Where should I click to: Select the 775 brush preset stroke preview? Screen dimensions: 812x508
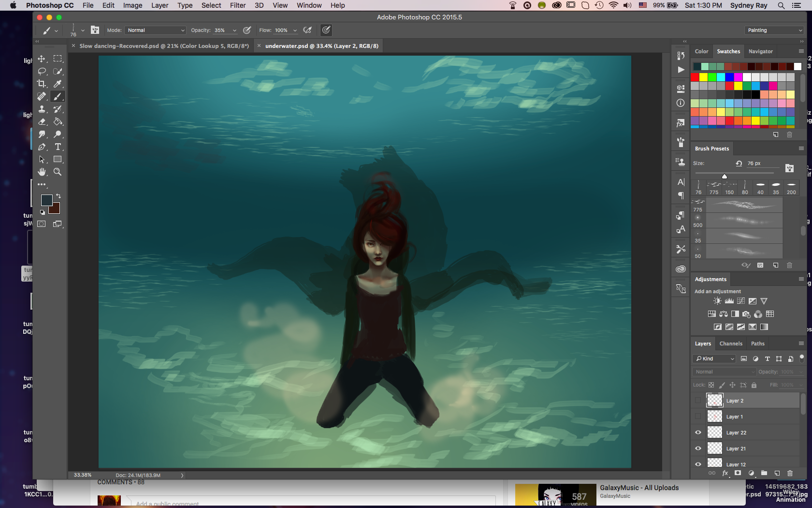(745, 205)
